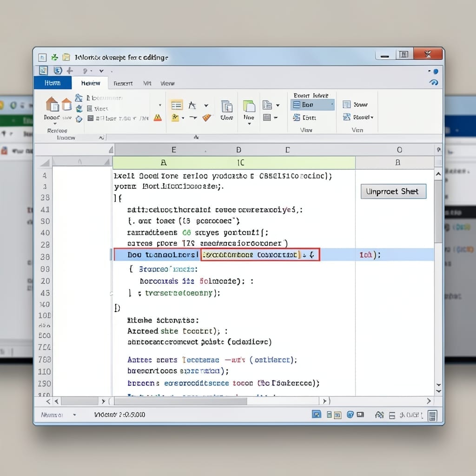Click the blue highlighted status bar icon

316,414
